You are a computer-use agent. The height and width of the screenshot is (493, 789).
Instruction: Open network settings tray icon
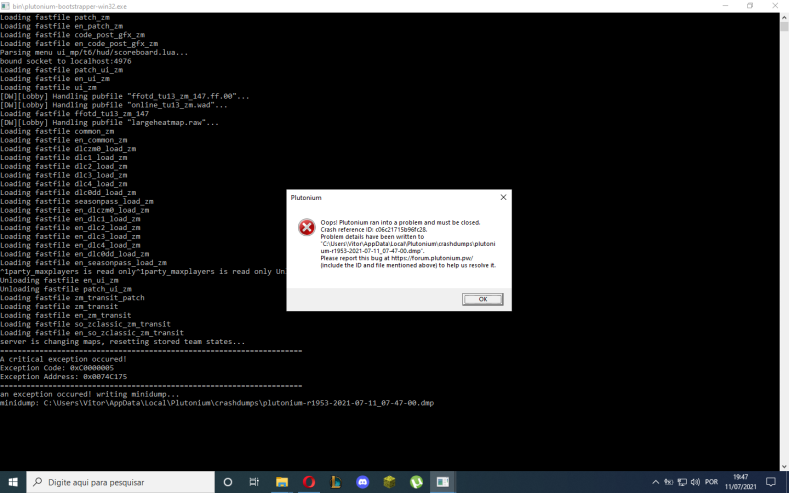pos(682,482)
